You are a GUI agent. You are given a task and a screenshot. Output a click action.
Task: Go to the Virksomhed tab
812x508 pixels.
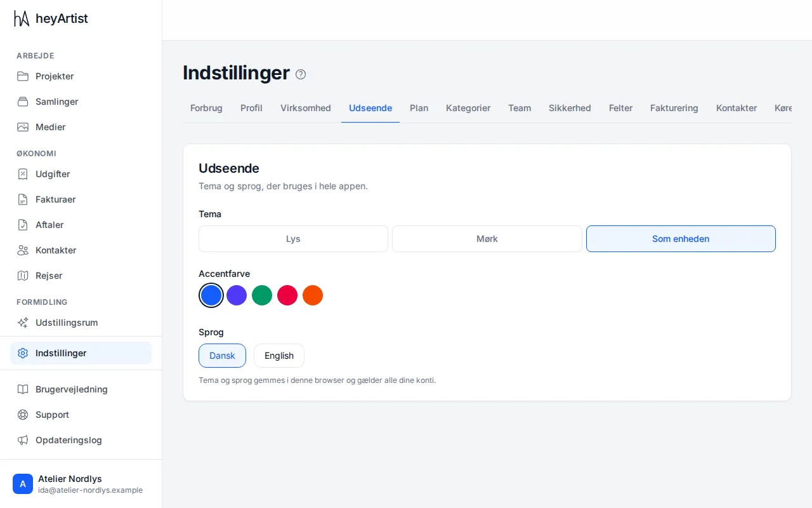click(x=306, y=108)
